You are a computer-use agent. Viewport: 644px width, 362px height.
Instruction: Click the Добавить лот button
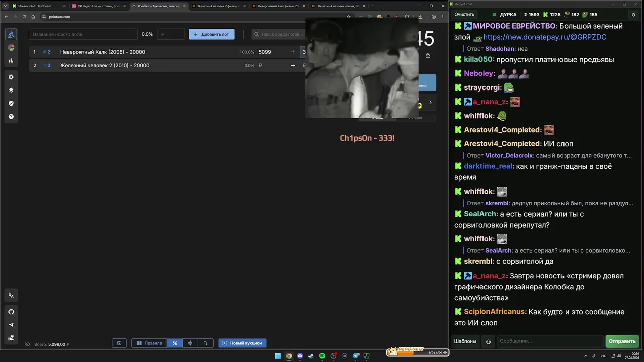tap(212, 34)
